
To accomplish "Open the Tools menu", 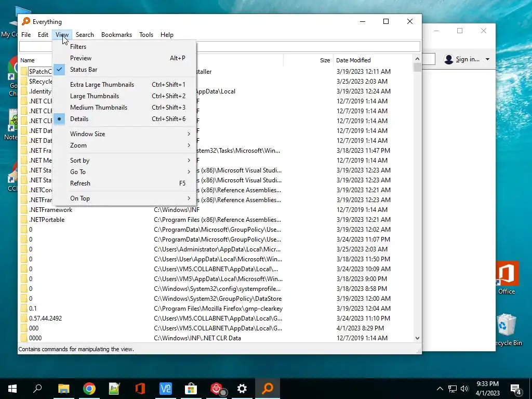I will tap(146, 35).
